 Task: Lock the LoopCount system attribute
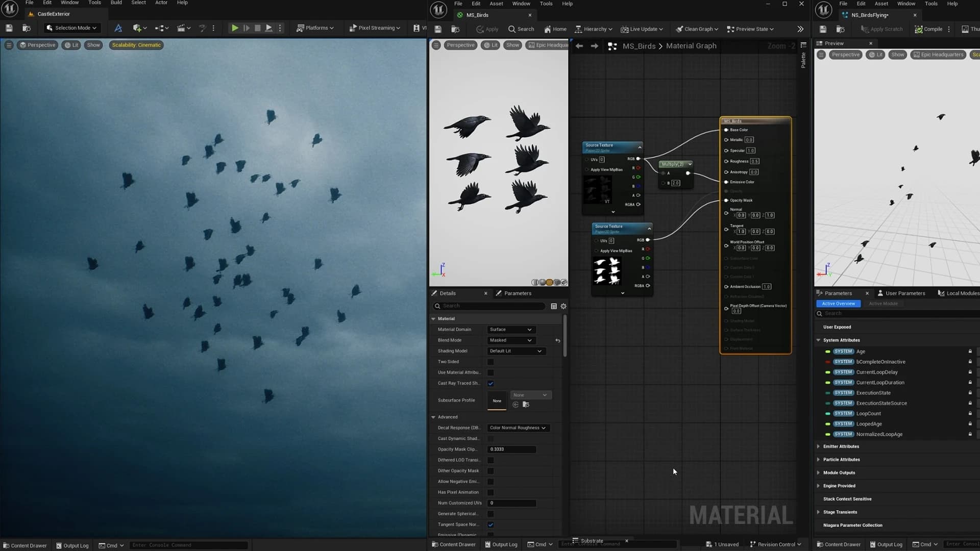coord(970,413)
